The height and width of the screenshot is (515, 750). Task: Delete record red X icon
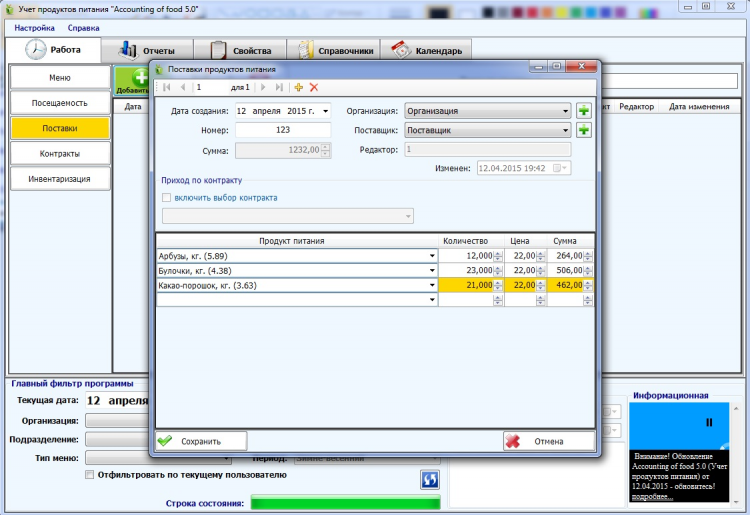coord(314,87)
